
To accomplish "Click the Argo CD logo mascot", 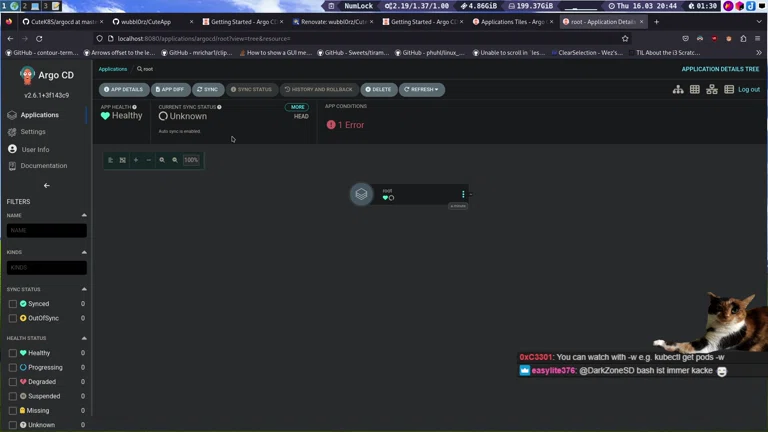I will (x=27, y=75).
